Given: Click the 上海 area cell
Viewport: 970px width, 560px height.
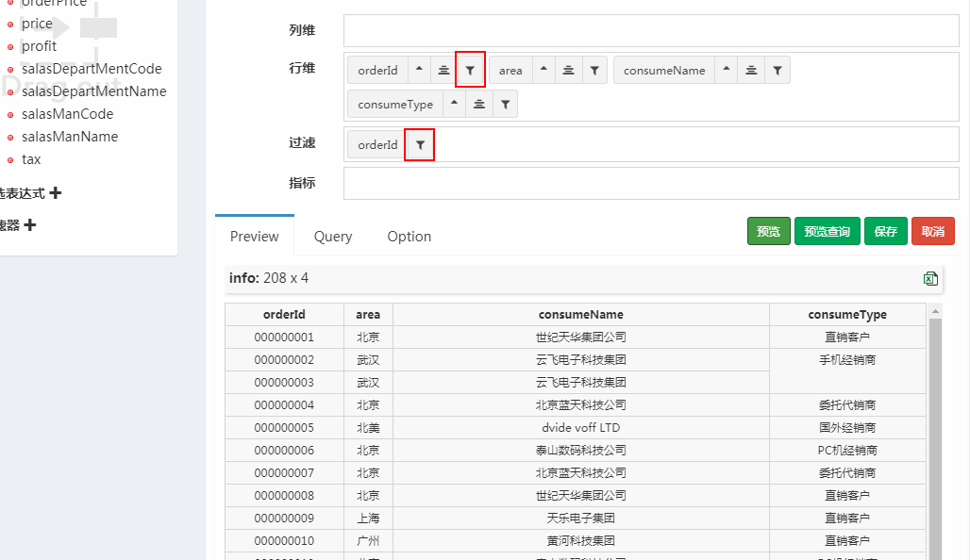Looking at the screenshot, I should coord(368,518).
